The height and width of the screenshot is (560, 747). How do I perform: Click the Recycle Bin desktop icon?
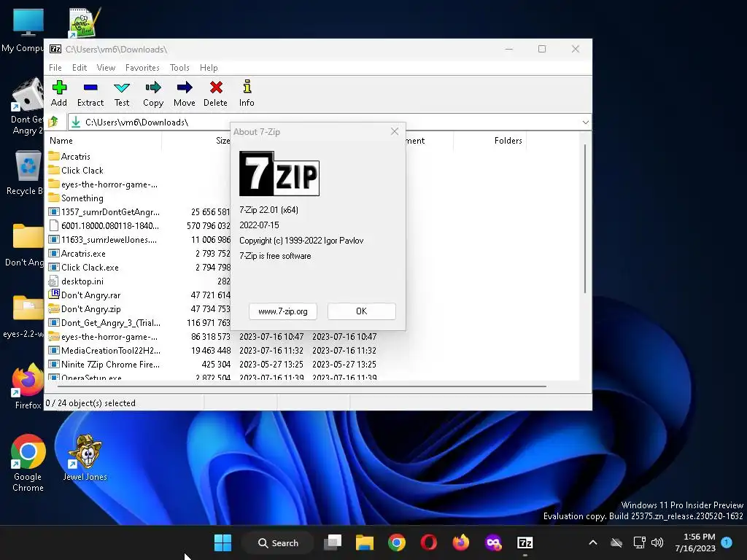coord(25,172)
